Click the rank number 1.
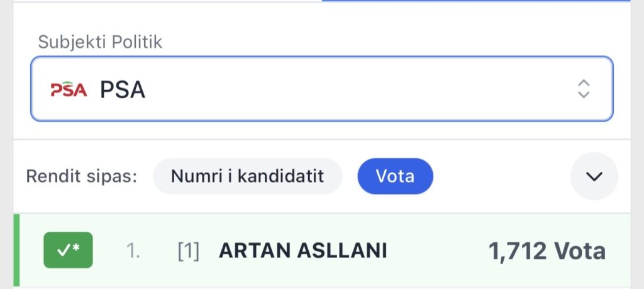The height and width of the screenshot is (289, 644). 133,251
